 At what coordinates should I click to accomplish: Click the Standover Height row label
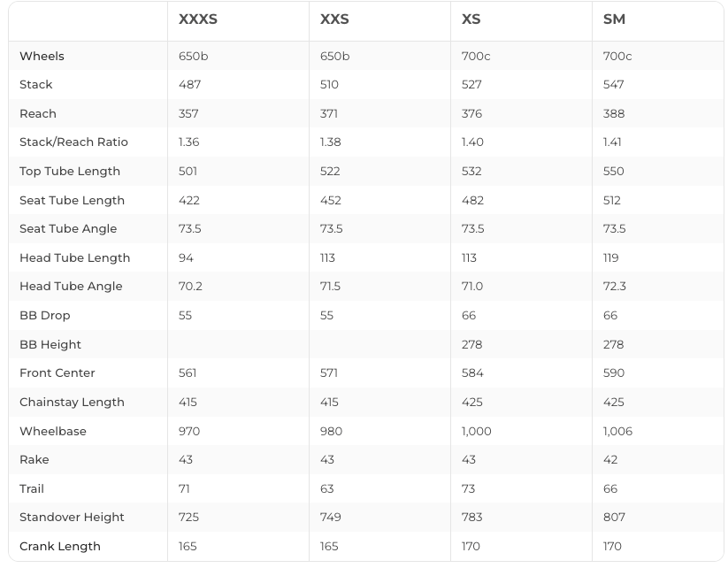(72, 517)
